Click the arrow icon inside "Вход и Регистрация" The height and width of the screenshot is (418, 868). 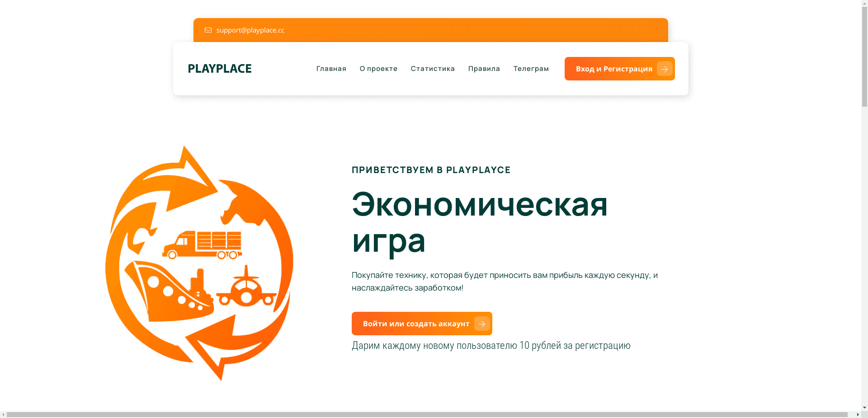tap(664, 69)
